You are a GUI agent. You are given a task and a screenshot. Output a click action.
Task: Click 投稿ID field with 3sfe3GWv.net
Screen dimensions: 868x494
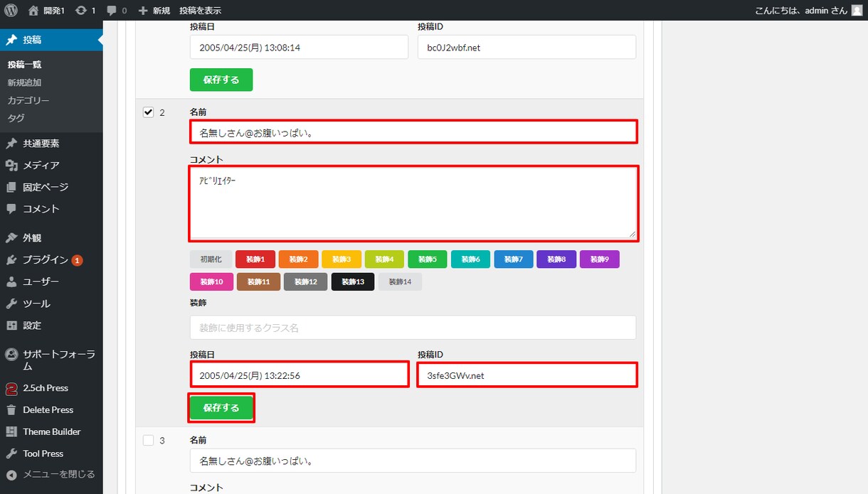[x=526, y=375]
